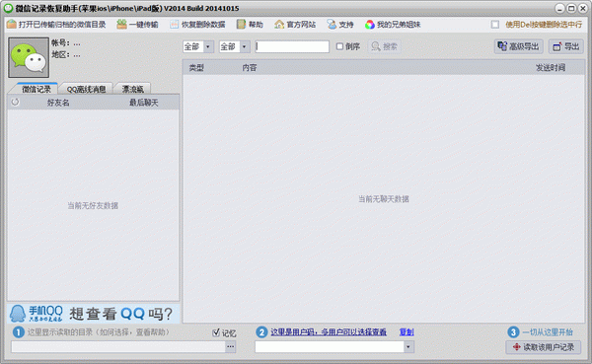Open the 帮助 help book icon
This screenshot has width=592, height=364.
tap(241, 25)
